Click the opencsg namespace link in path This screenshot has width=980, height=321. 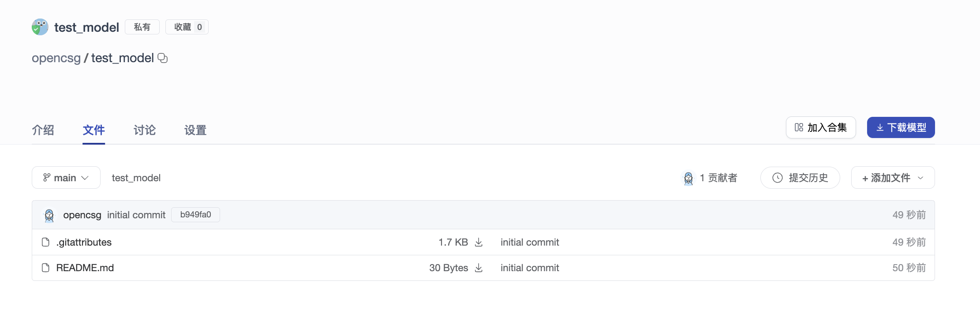(56, 58)
